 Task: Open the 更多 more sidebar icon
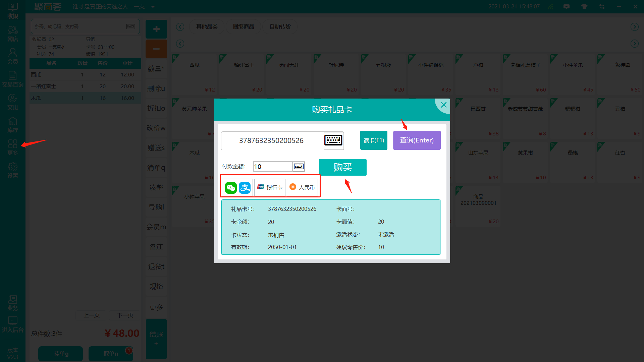[13, 147]
